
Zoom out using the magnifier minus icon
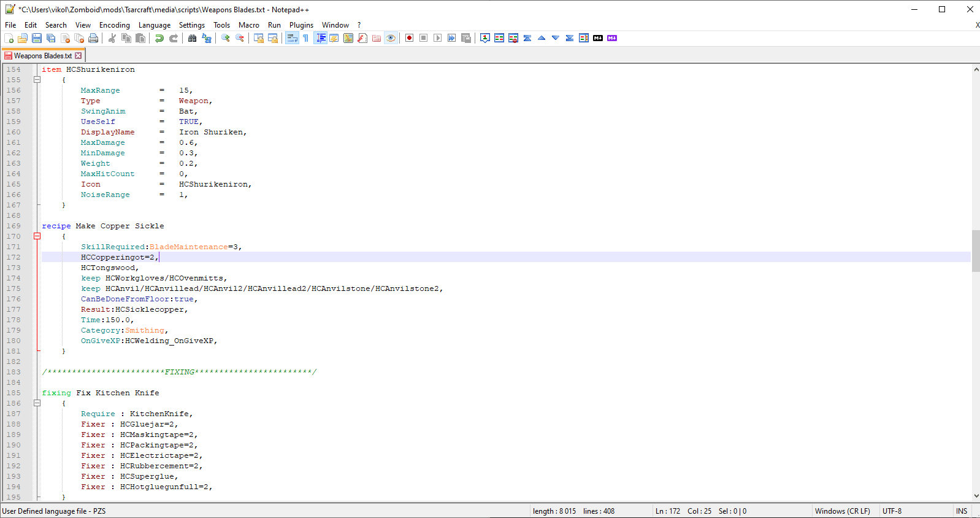pyautogui.click(x=240, y=38)
